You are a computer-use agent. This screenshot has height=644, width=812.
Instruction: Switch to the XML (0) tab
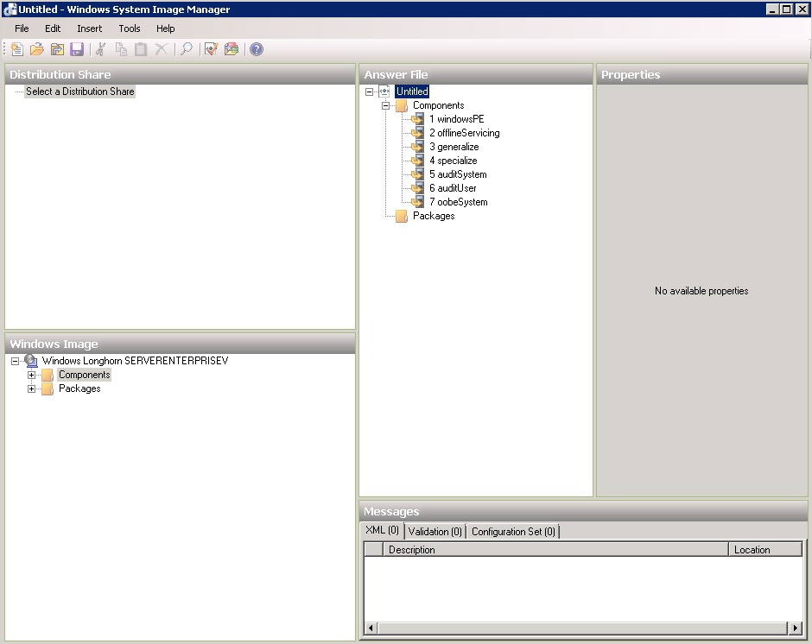click(x=382, y=531)
